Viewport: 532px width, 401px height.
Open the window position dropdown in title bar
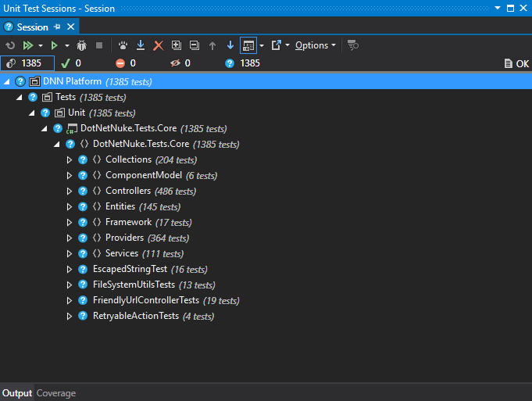pyautogui.click(x=498, y=8)
